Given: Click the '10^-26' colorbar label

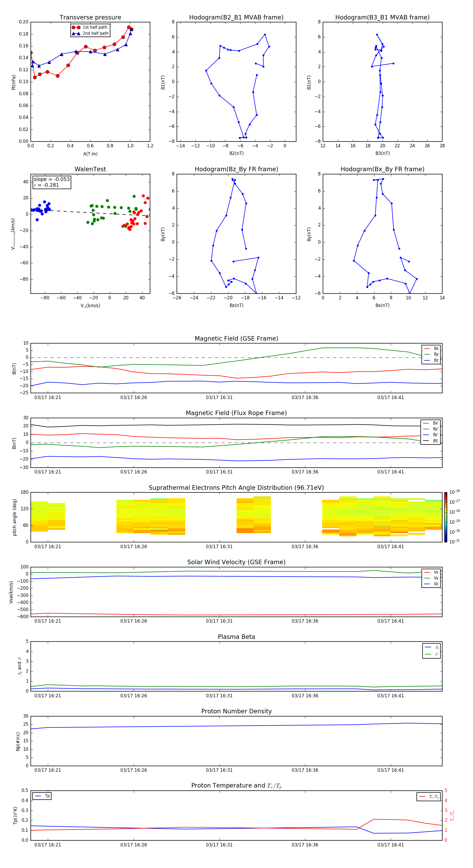Looking at the screenshot, I should point(455,492).
